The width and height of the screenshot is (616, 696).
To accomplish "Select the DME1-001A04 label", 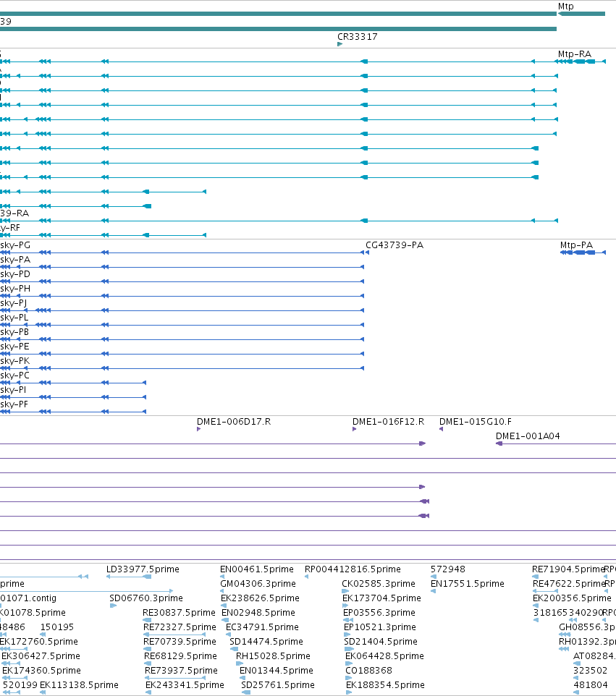I will tap(528, 436).
